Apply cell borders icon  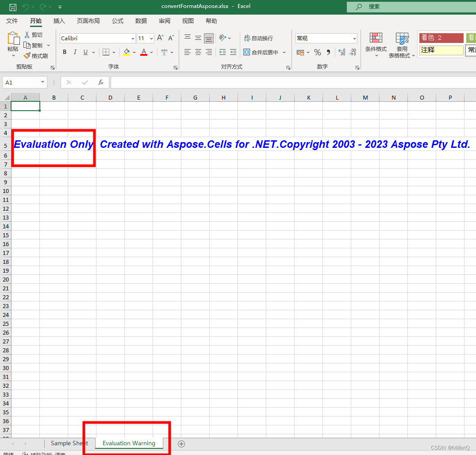click(106, 52)
